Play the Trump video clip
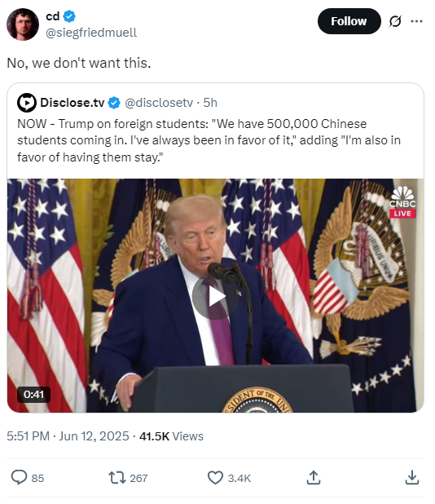 point(216,297)
